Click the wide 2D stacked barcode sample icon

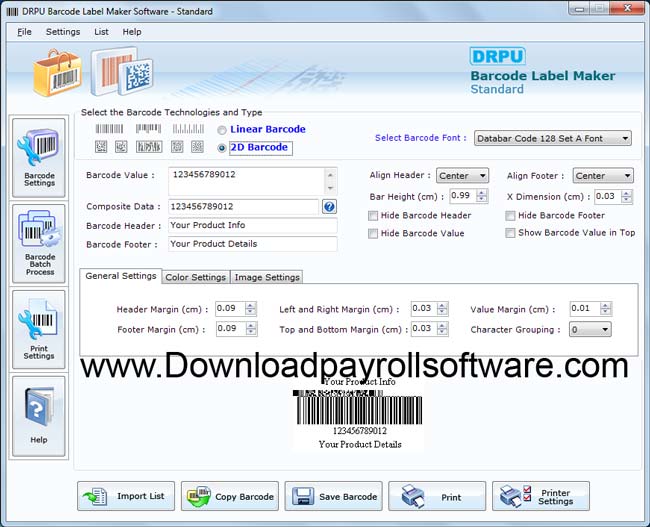(149, 146)
